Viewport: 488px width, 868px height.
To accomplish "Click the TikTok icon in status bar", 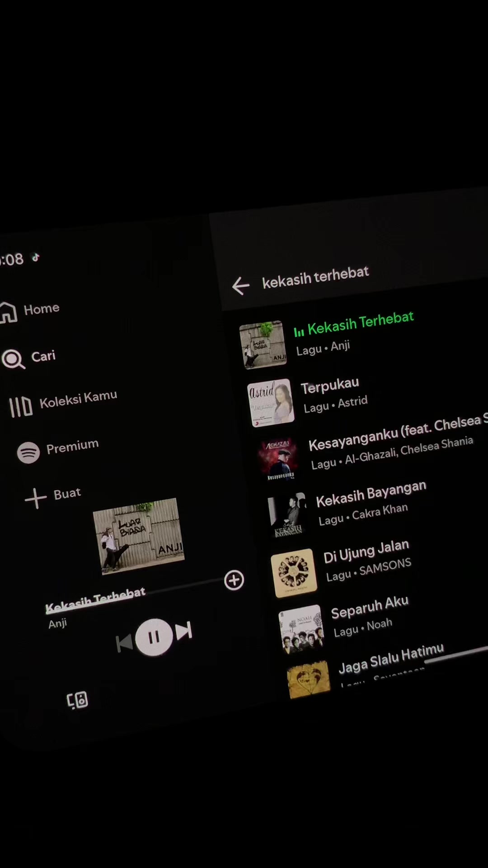I will [36, 257].
